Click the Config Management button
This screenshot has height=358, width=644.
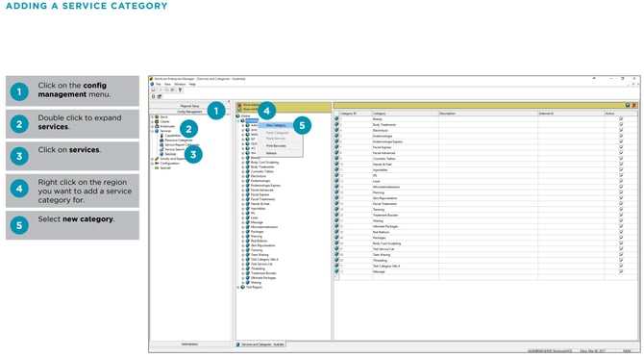coord(189,112)
